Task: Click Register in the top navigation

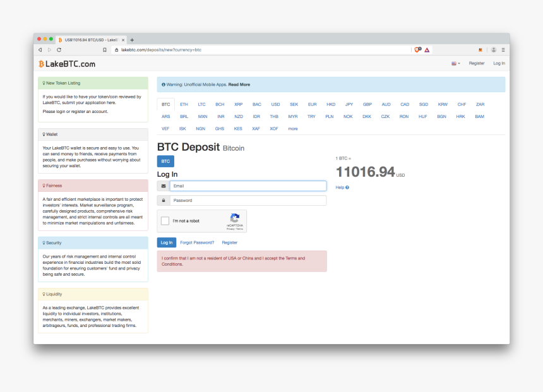Action: 477,63
